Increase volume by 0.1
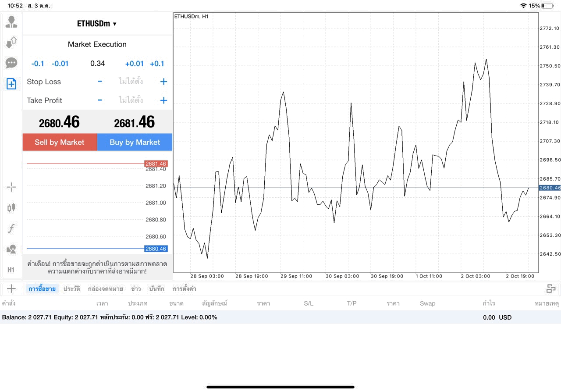 (x=157, y=64)
